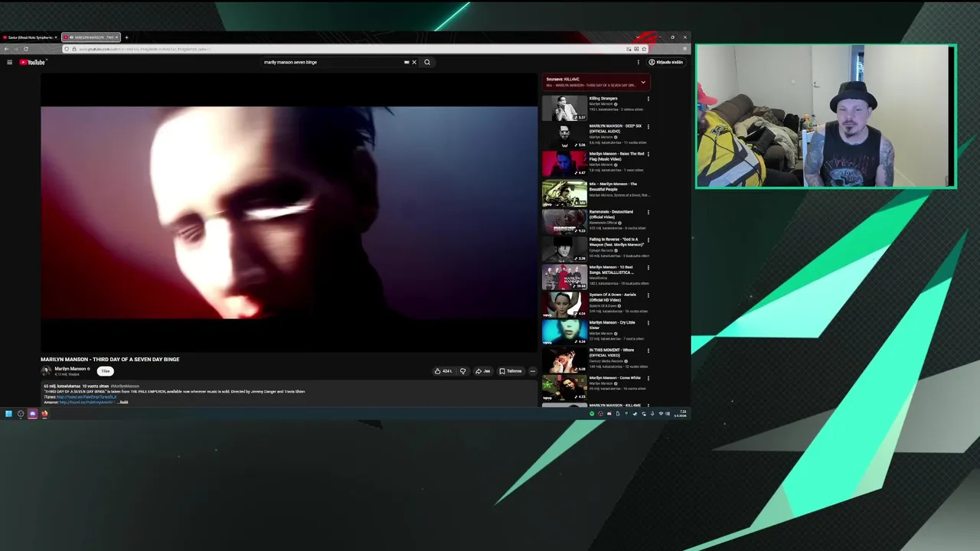
Task: Select the MARILYN MANSON browser tab
Action: [90, 37]
